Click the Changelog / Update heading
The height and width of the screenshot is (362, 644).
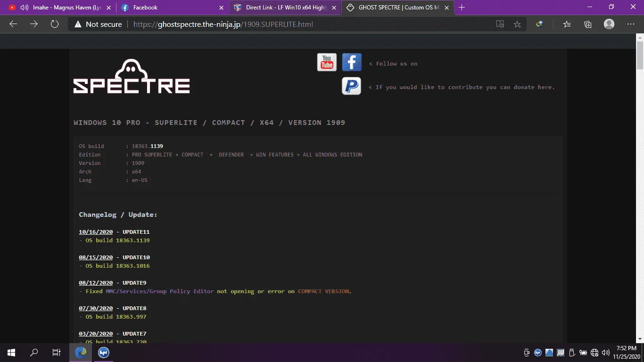(x=118, y=214)
